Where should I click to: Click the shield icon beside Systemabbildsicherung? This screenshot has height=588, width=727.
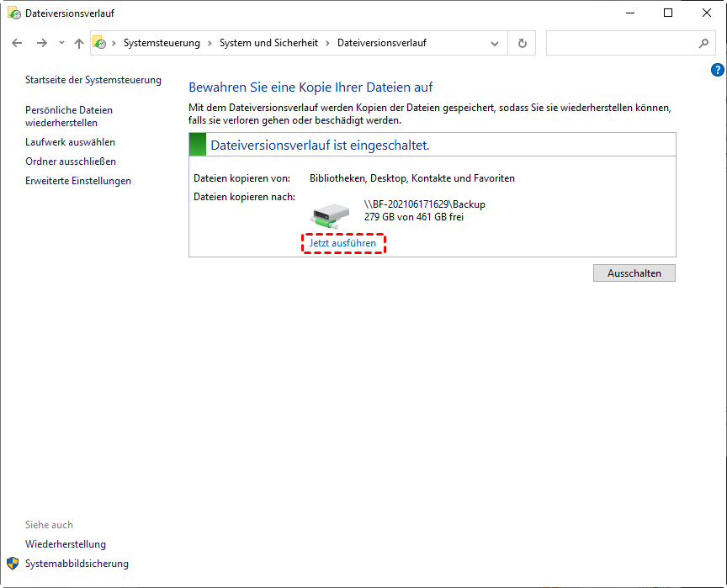tap(13, 564)
